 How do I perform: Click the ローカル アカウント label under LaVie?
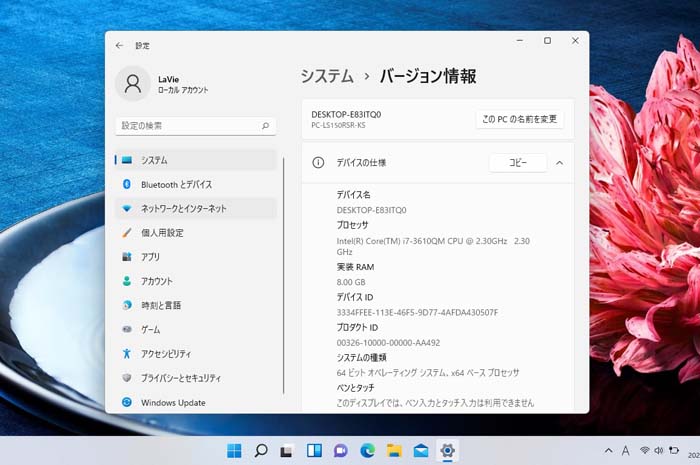pos(183,90)
